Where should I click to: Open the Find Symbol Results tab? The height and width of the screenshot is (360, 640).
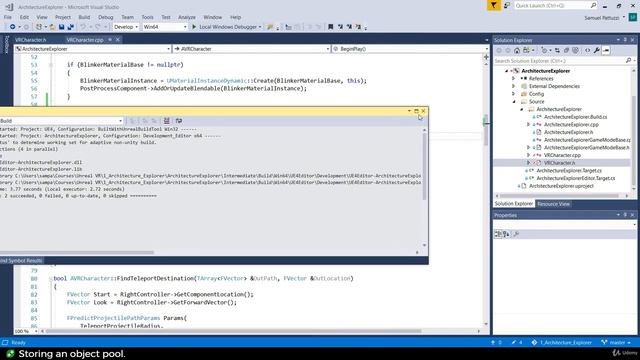pyautogui.click(x=21, y=260)
